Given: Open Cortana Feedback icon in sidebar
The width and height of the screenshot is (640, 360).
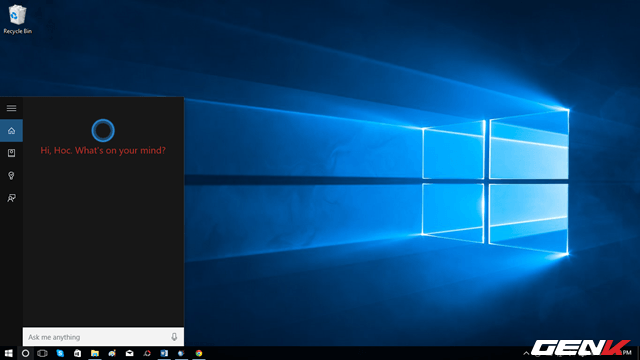Looking at the screenshot, I should tap(11, 198).
